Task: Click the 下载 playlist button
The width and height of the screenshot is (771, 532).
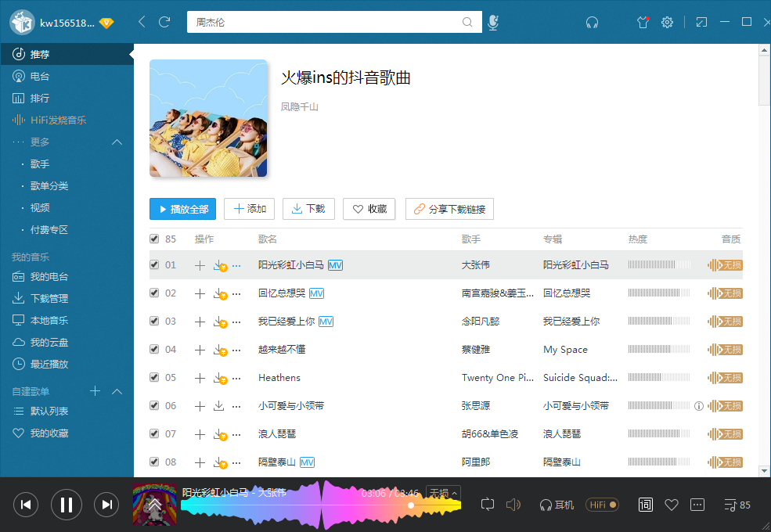Action: [x=309, y=209]
